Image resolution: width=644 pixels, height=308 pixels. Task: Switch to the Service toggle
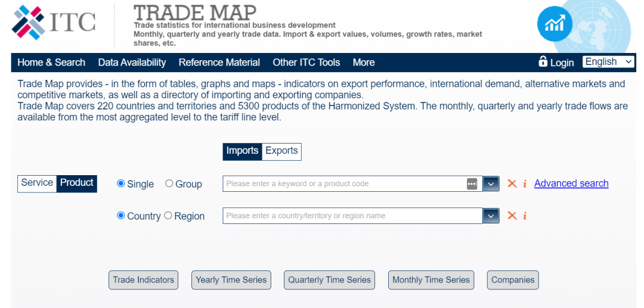[x=37, y=183]
